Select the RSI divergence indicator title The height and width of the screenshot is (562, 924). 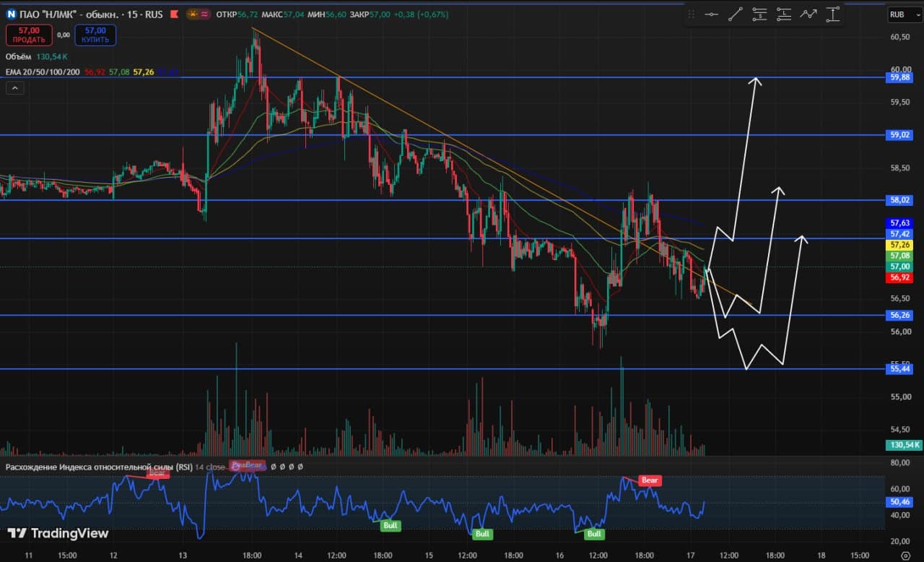(x=99, y=467)
